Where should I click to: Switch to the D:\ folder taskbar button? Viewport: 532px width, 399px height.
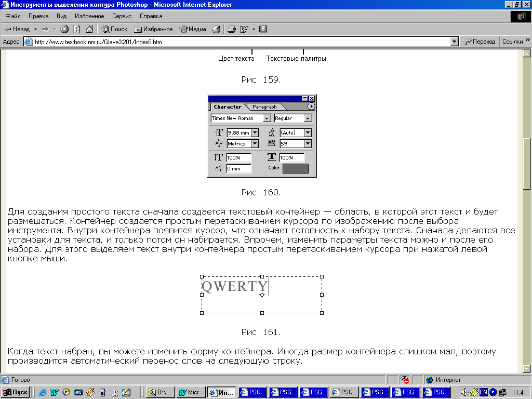(161, 392)
